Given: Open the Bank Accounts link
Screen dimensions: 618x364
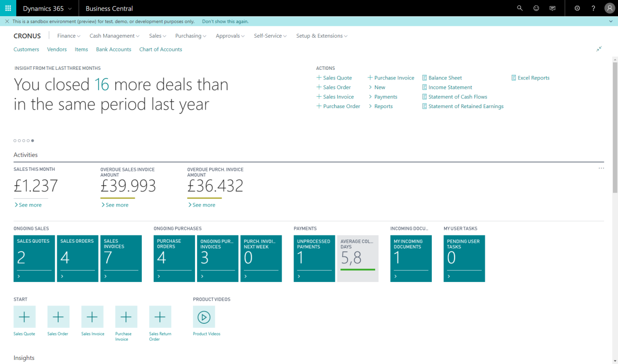Looking at the screenshot, I should tap(114, 49).
